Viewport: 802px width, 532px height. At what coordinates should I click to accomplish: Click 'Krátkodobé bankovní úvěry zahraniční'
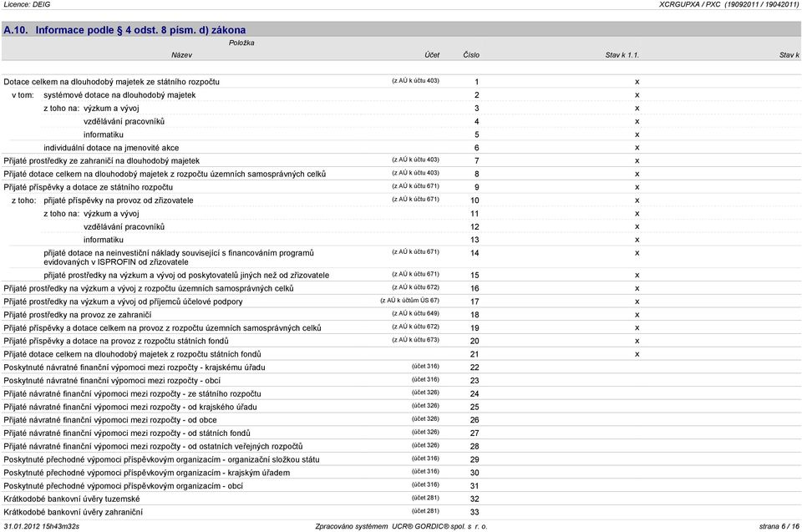click(74, 513)
